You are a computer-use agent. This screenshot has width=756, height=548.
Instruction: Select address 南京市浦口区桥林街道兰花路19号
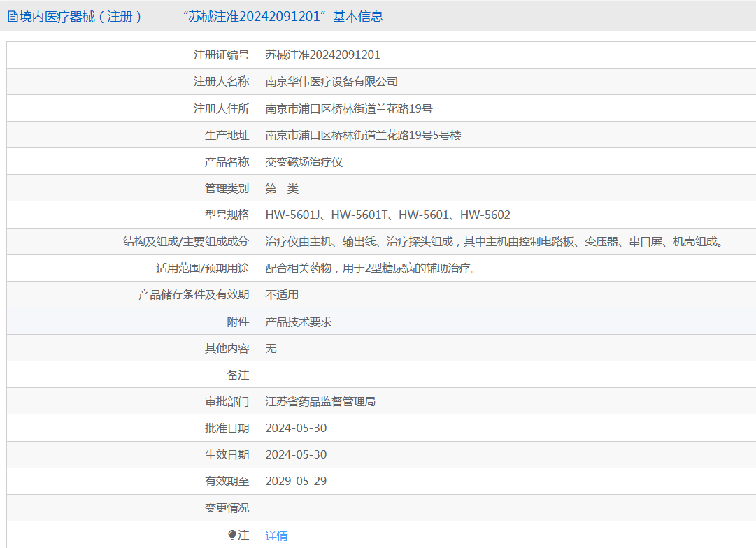click(348, 108)
